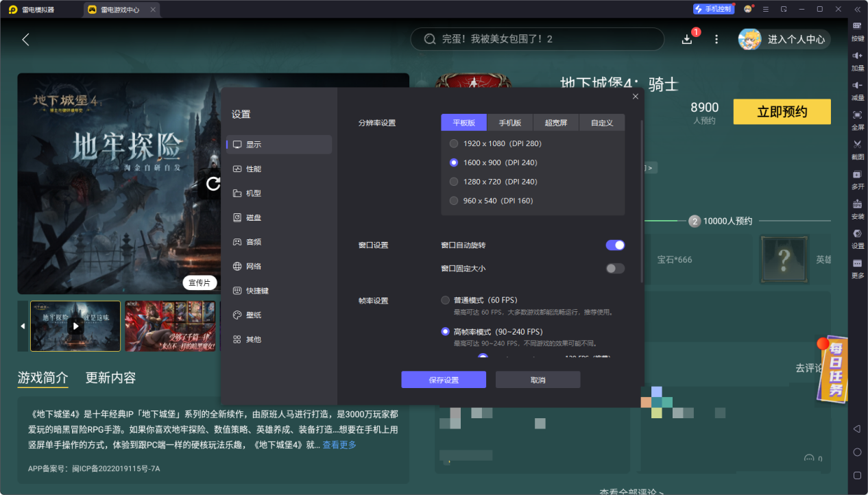Open the 网络 settings section
This screenshot has height=495, width=868.
(x=279, y=266)
